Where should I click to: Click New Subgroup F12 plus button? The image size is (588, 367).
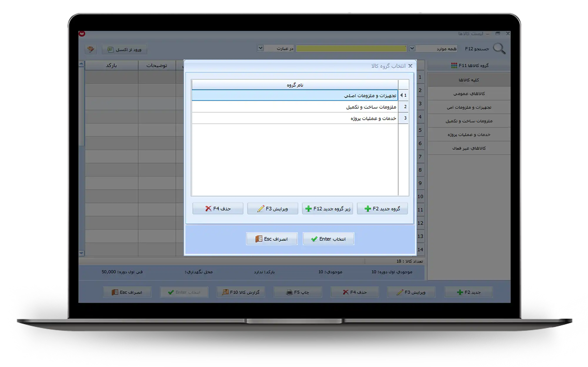(328, 209)
